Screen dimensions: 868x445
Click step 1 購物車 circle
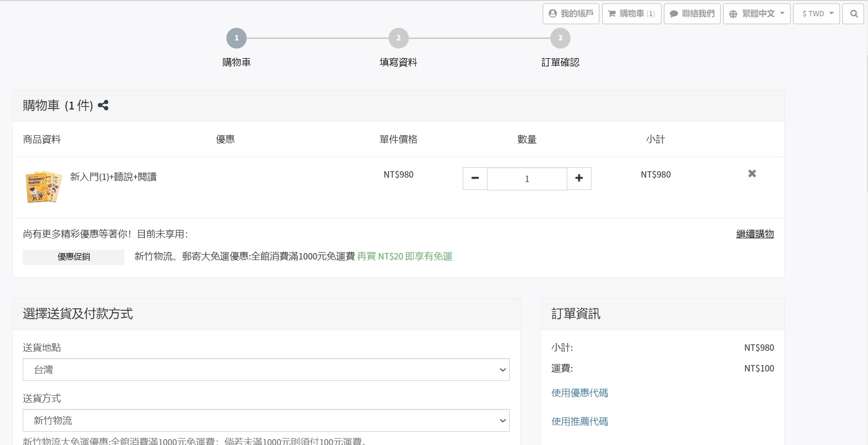click(237, 38)
